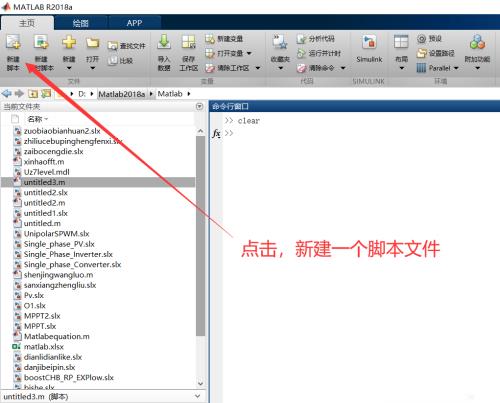This screenshot has height=403, width=500.
Task: Select zaibocengdie.slx
Action: (x=54, y=151)
